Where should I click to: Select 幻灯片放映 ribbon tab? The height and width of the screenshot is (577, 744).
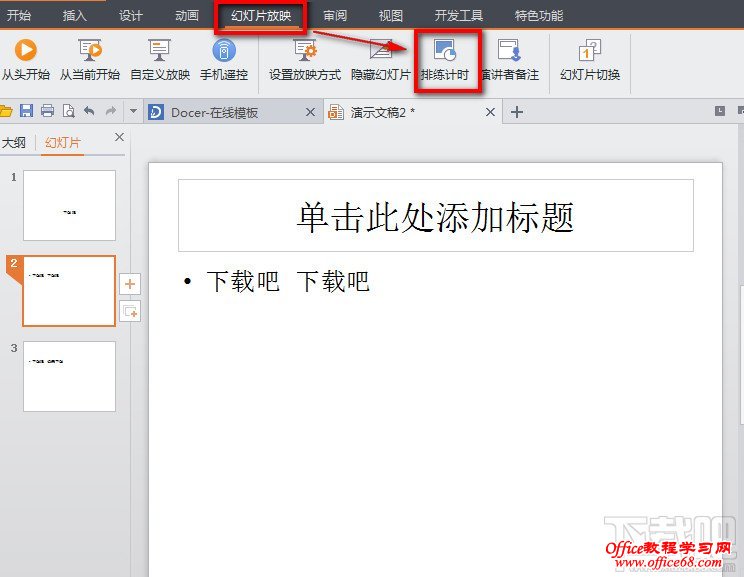pyautogui.click(x=260, y=16)
